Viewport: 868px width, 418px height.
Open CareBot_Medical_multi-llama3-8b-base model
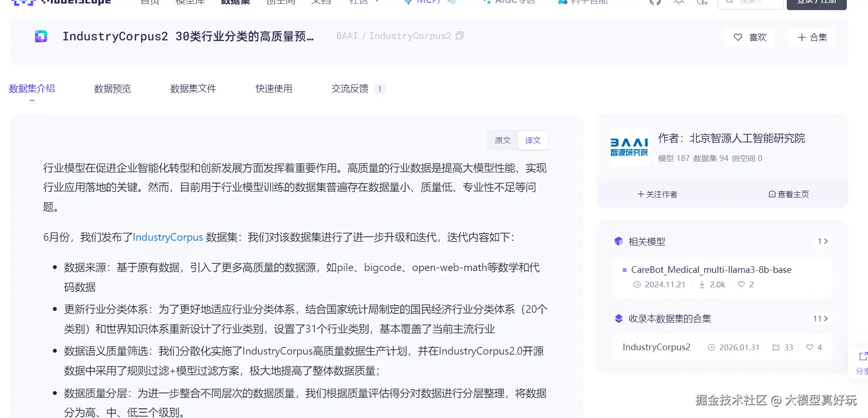click(x=711, y=270)
